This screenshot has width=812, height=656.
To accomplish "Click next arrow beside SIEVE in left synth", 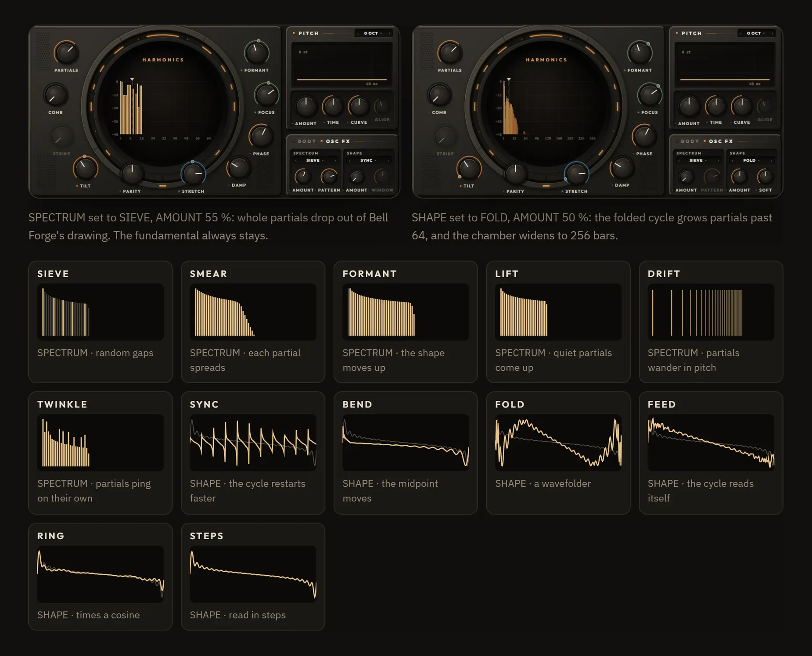I will click(x=335, y=161).
